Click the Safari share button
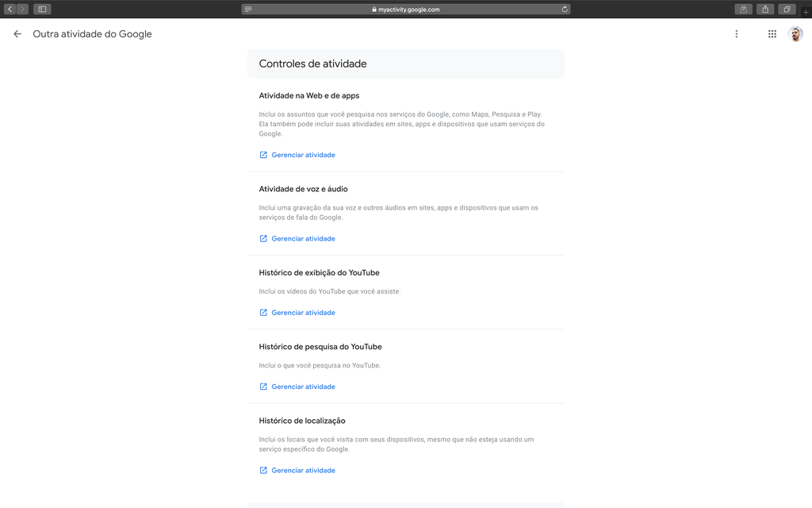The width and height of the screenshot is (812, 508). coord(765,9)
